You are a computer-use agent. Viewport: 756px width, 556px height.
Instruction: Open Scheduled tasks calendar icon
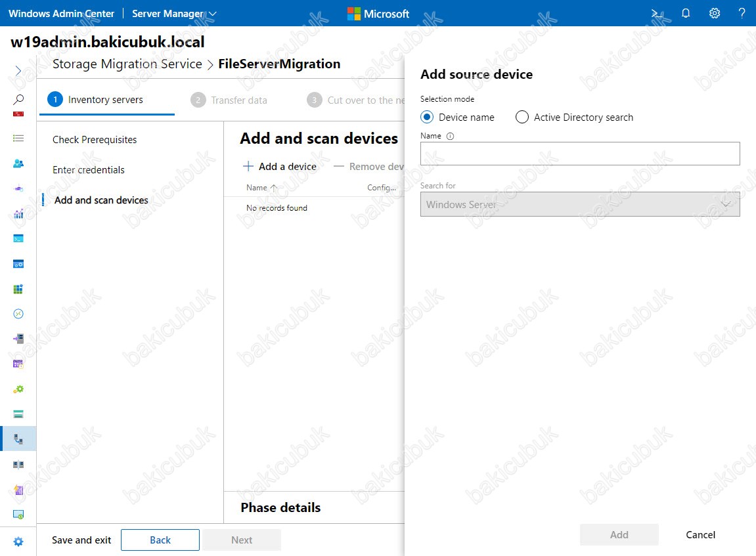(x=18, y=364)
